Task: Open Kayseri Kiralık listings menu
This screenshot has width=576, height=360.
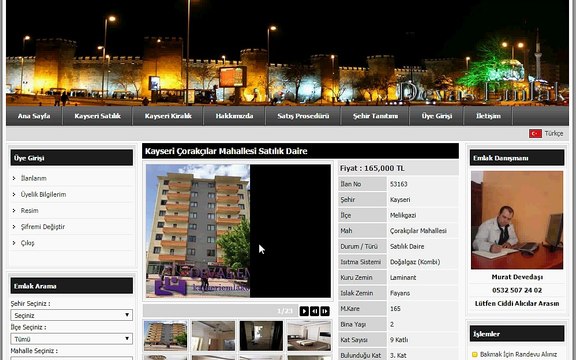Action: 168,116
